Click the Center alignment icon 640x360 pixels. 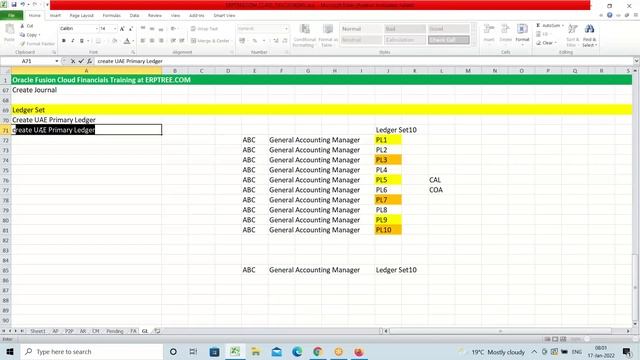[x=152, y=41]
